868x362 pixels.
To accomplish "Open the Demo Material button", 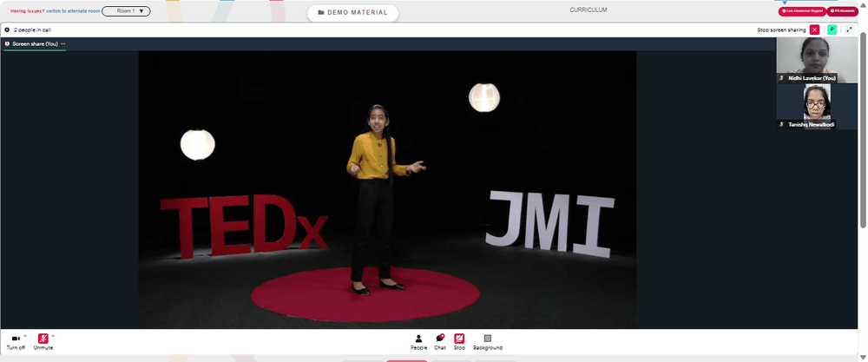I will click(x=352, y=13).
